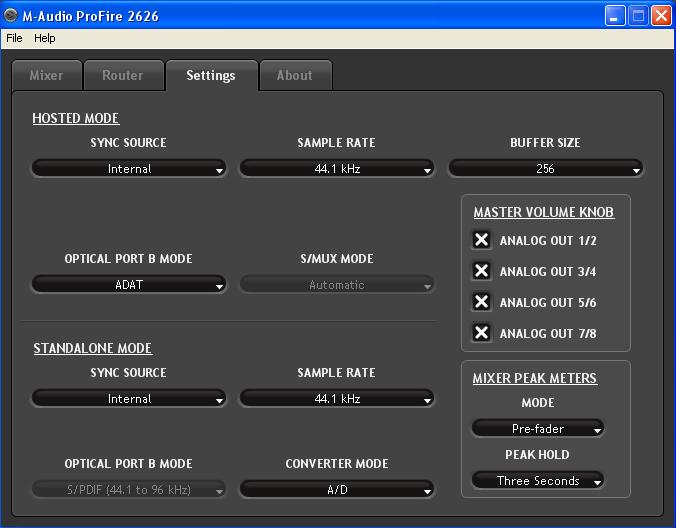The width and height of the screenshot is (676, 528).
Task: Open the File menu
Action: tap(14, 38)
